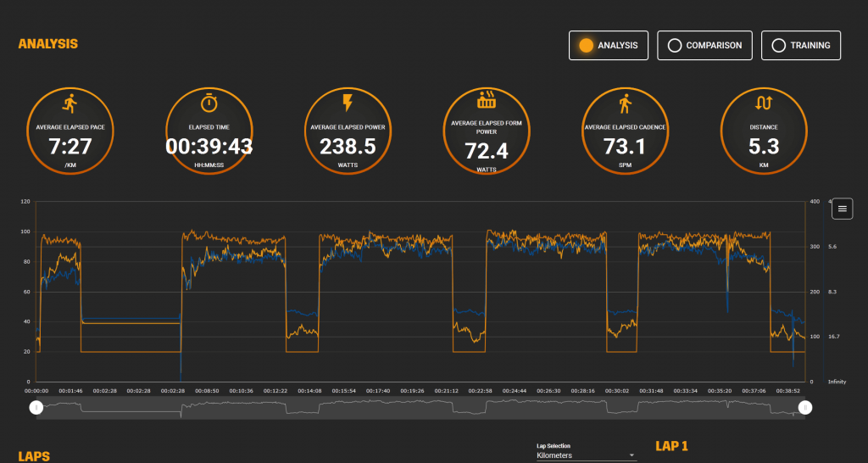The height and width of the screenshot is (463, 868).
Task: Click the 00:22:58 time axis label
Action: 480,391
